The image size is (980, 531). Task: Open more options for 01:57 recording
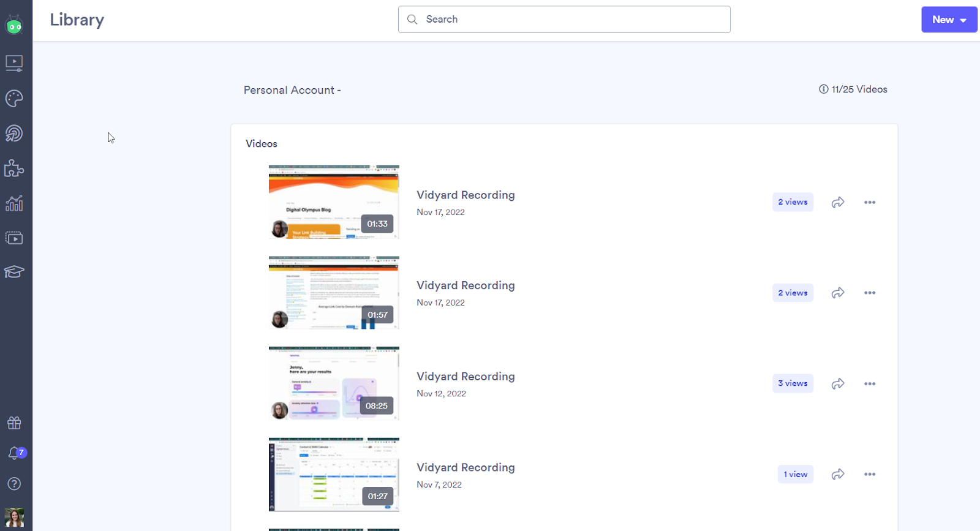(870, 293)
